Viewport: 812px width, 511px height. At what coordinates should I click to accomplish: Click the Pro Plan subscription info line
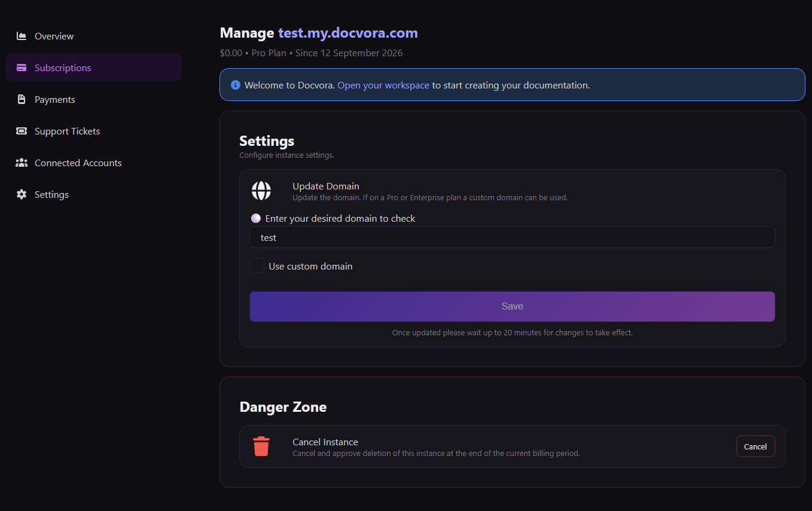point(311,53)
